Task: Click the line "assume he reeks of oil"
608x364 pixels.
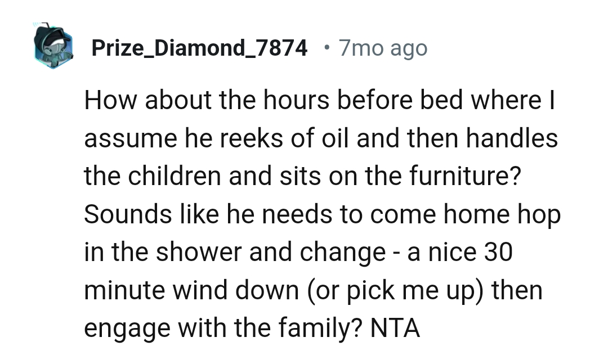Action: coord(321,138)
